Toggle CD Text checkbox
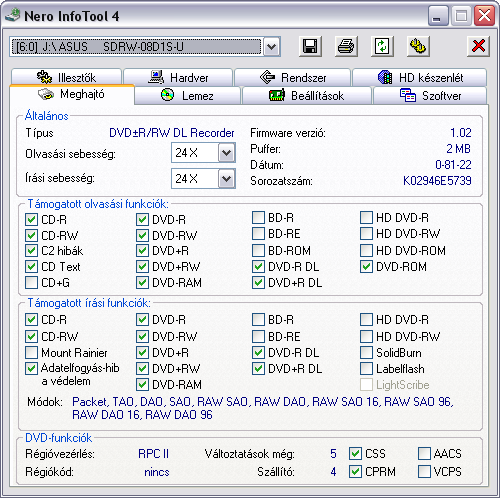The image size is (500, 498). pos(31,267)
